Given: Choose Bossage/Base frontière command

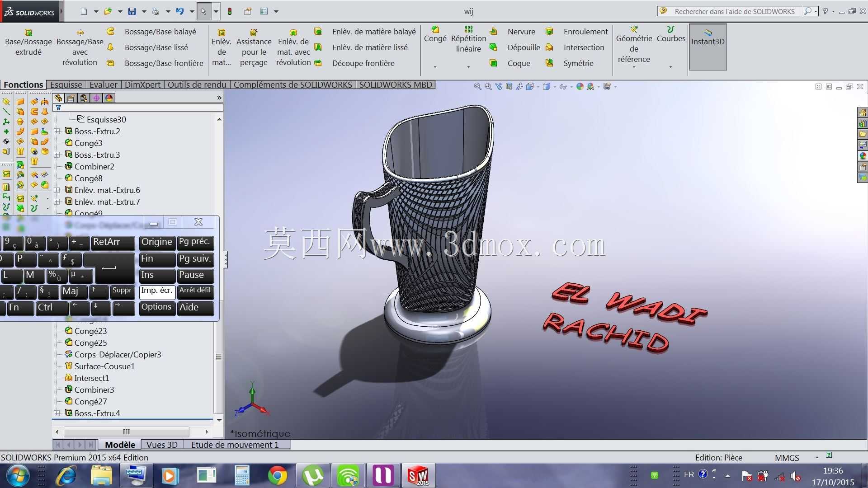Looking at the screenshot, I should click(155, 63).
